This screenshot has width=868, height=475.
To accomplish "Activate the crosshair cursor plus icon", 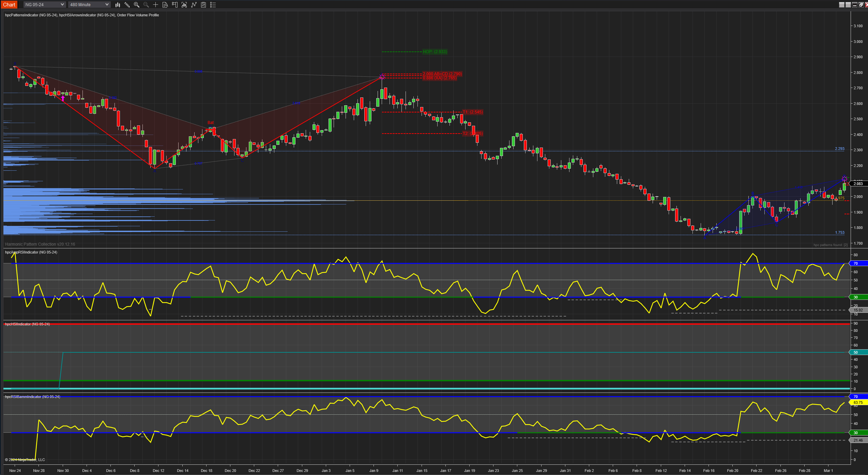I will [156, 5].
